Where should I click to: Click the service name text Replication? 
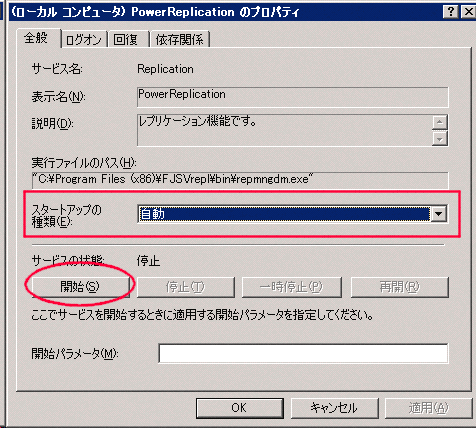(x=165, y=69)
